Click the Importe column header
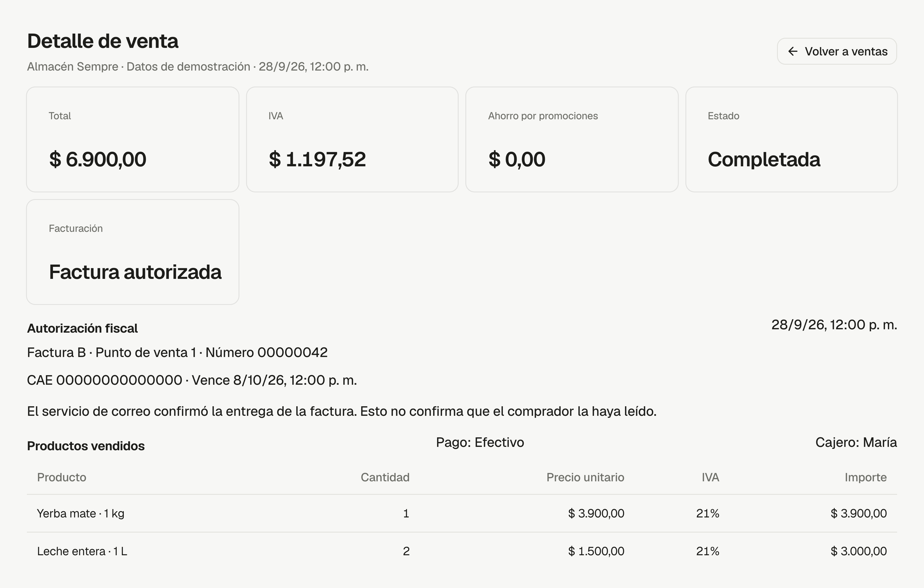The width and height of the screenshot is (924, 588). [866, 477]
